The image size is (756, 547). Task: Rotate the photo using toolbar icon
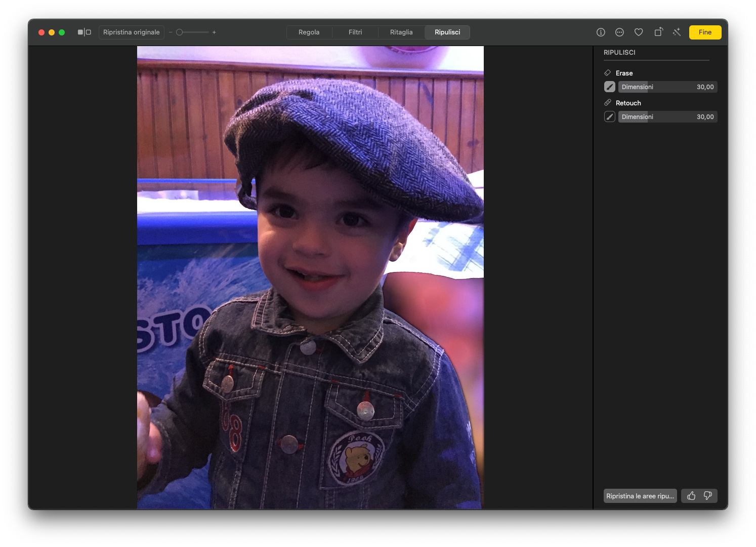(658, 32)
